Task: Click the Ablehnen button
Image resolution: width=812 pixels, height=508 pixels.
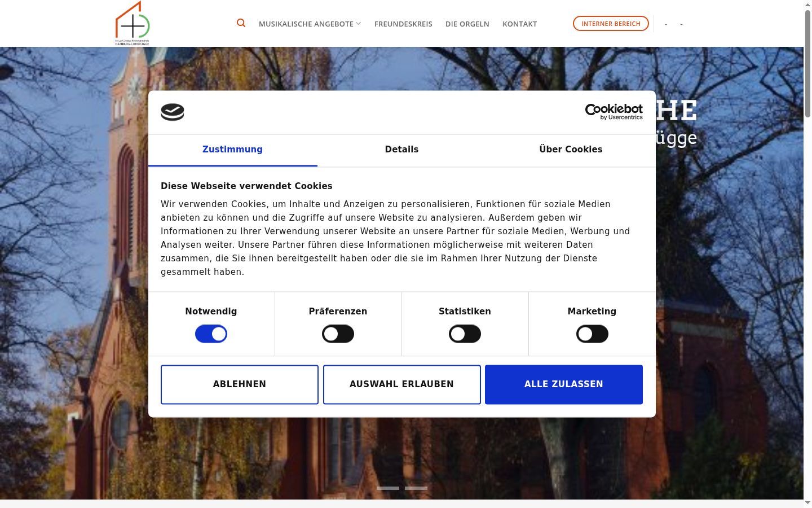Action: point(240,384)
